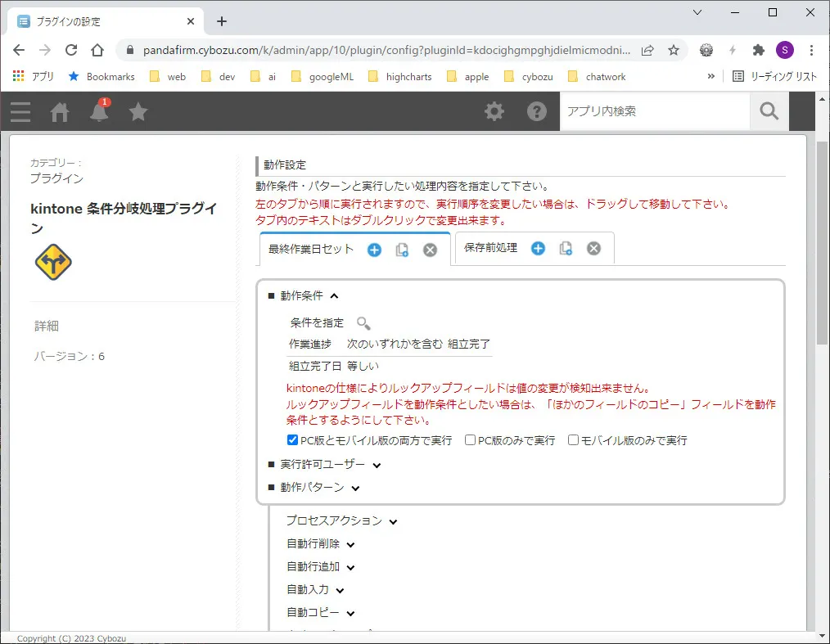Image resolution: width=830 pixels, height=644 pixels.
Task: Enable the PC版のみで実行 checkbox
Action: 470,439
